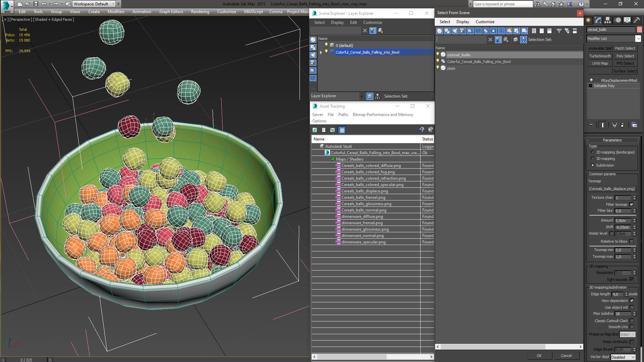
Task: Select 3D mapping radio button
Action: [x=592, y=159]
